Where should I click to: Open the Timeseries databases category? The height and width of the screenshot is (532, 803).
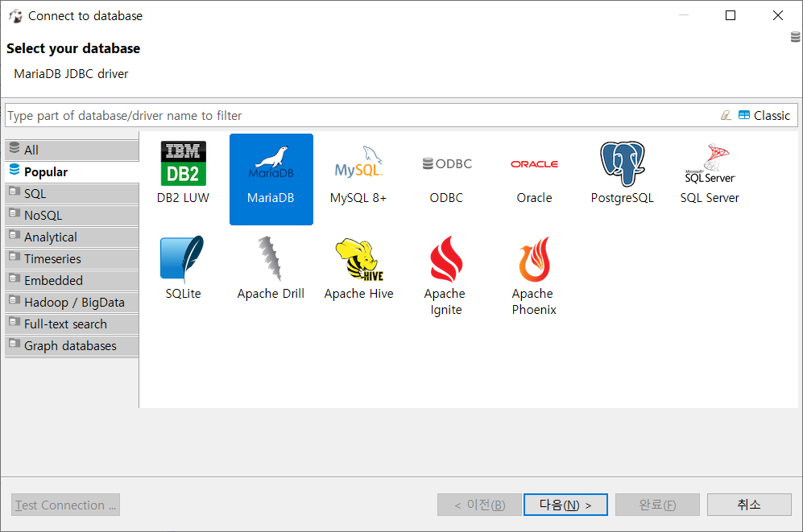(x=72, y=259)
